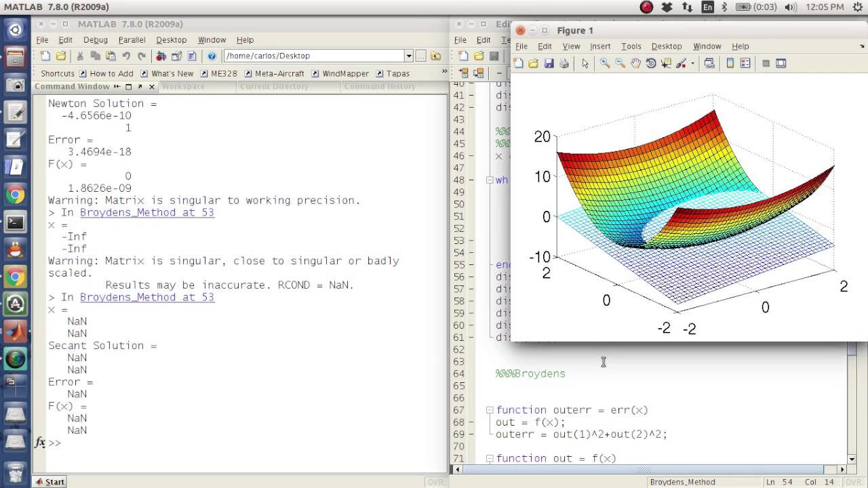Click the blue Help icon in MATLAB toolbar
The image size is (868, 488).
tap(212, 56)
